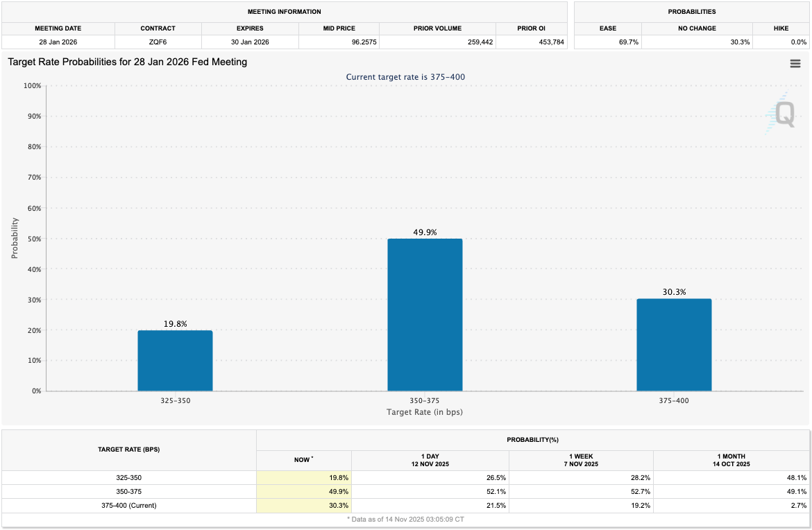The image size is (812, 530).
Task: Click the 325-350 target rate row label
Action: 128,477
